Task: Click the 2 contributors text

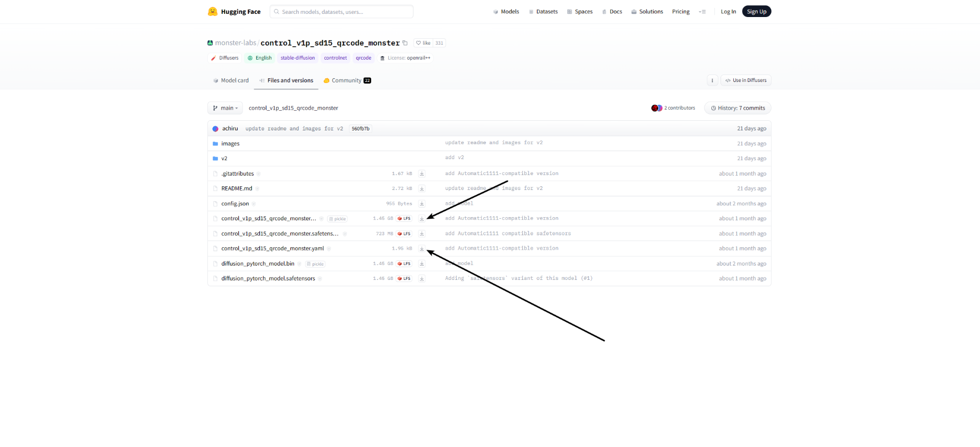Action: coord(680,108)
